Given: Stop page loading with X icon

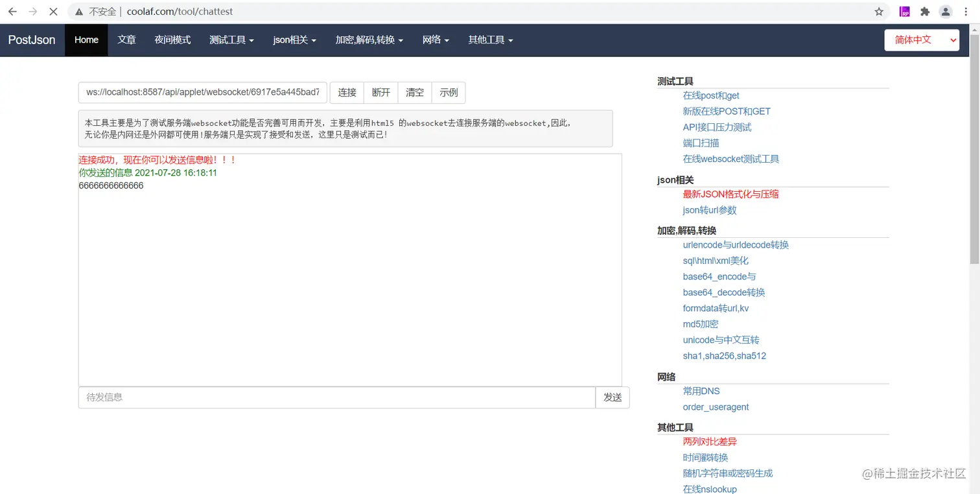Looking at the screenshot, I should coord(54,12).
